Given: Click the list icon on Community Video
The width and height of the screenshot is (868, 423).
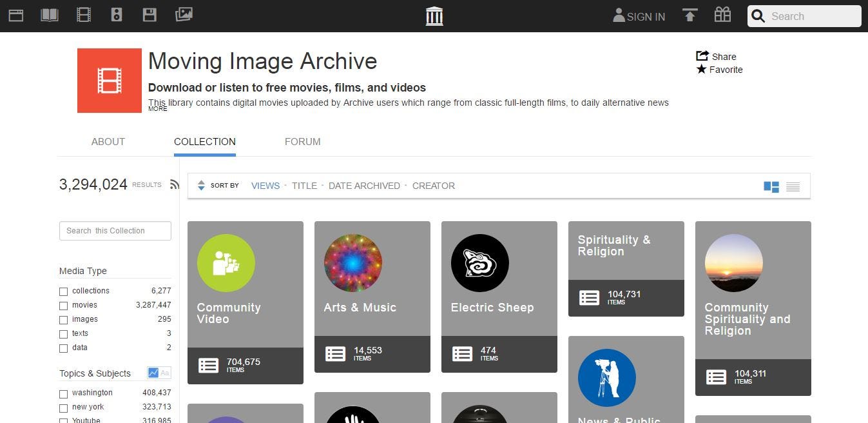Looking at the screenshot, I should click(x=209, y=365).
